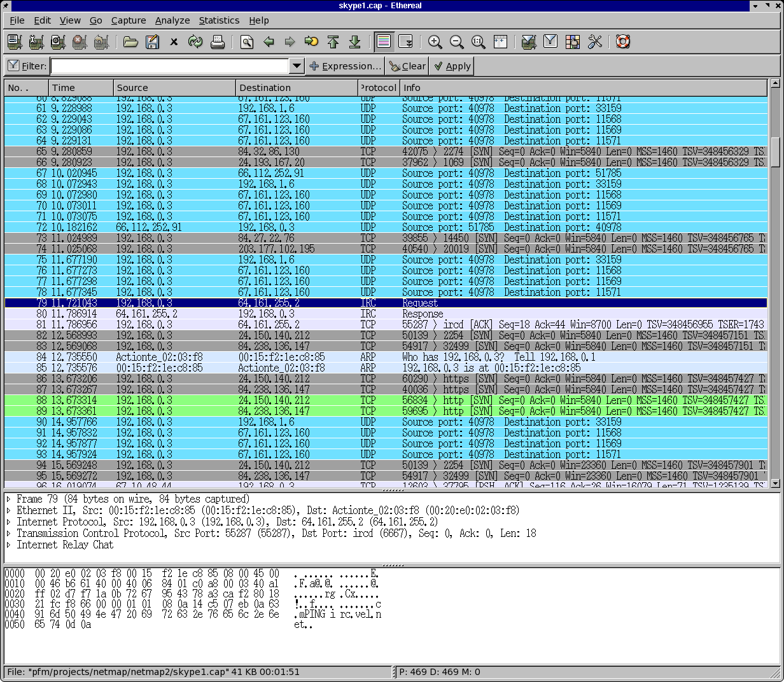
Task: Toggle packet list colorization button
Action: point(384,42)
